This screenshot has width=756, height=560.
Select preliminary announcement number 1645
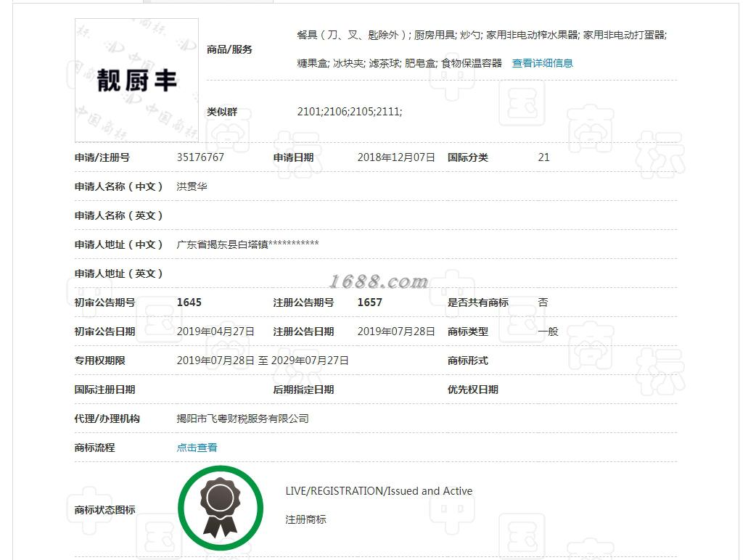pos(189,302)
